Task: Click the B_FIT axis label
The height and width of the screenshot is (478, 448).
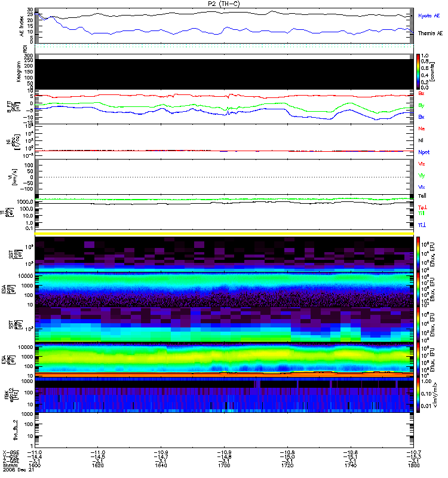Action: point(13,107)
